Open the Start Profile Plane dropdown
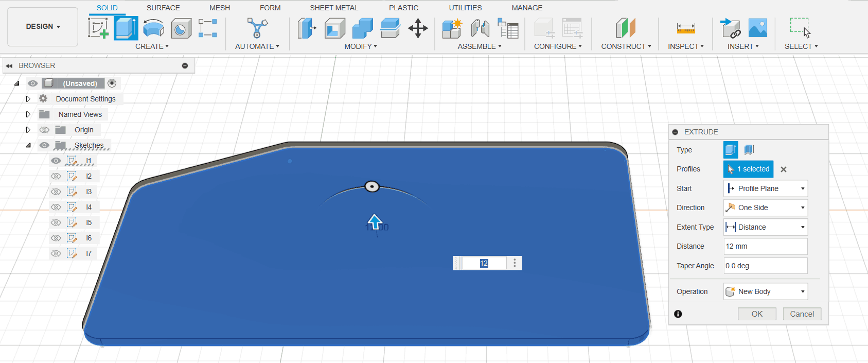The width and height of the screenshot is (868, 363). tap(766, 188)
